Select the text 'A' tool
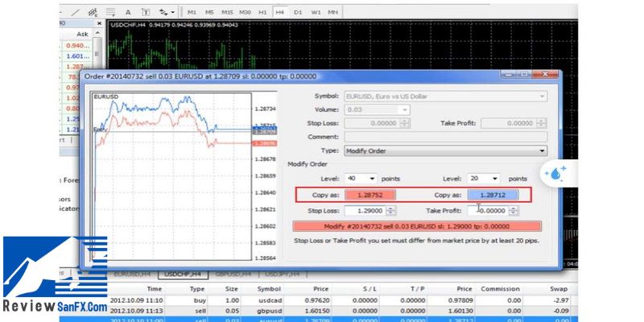644x322 pixels. click(x=129, y=13)
